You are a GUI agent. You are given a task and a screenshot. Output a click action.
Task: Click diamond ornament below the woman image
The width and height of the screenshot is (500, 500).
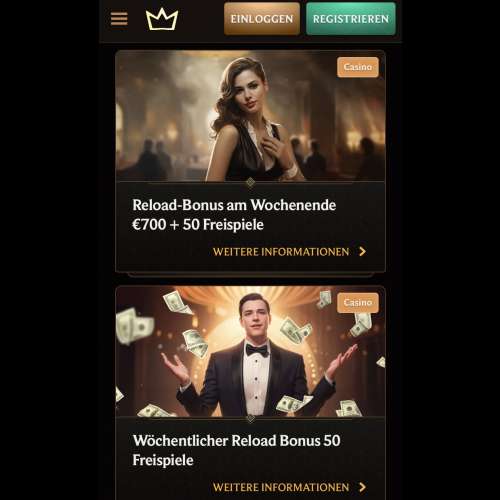[x=250, y=182]
